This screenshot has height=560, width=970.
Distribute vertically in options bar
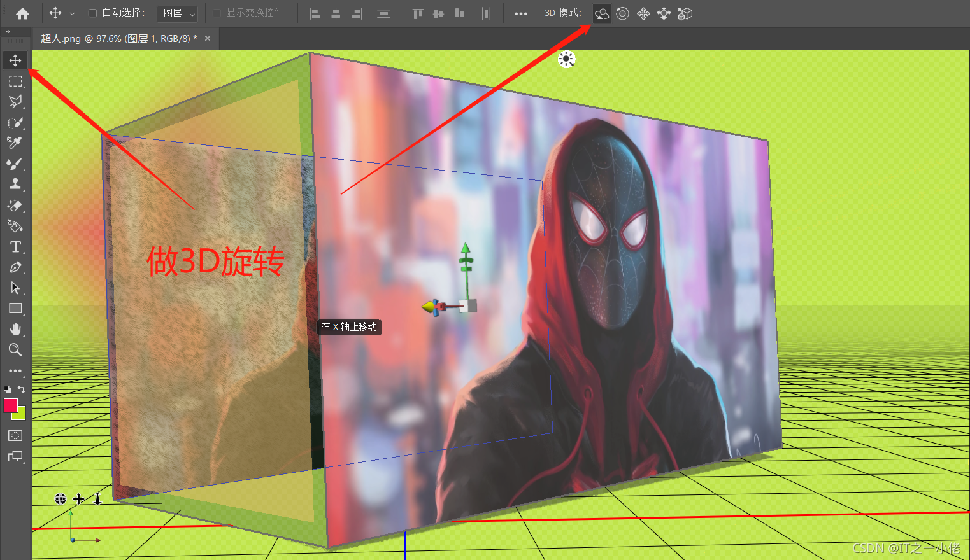pos(383,13)
